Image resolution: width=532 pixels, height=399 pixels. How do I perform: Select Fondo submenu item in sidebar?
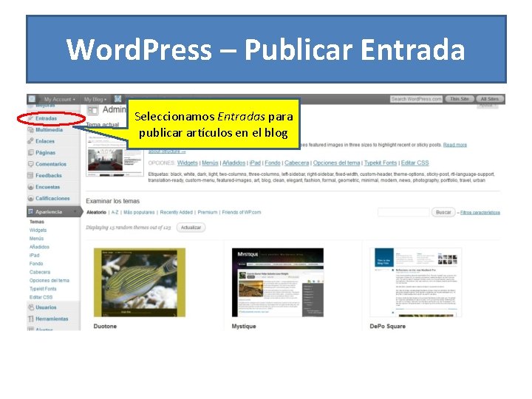pyautogui.click(x=36, y=264)
